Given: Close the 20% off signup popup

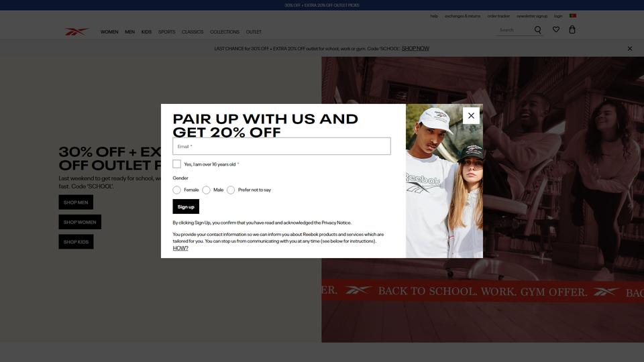Looking at the screenshot, I should click(x=471, y=116).
